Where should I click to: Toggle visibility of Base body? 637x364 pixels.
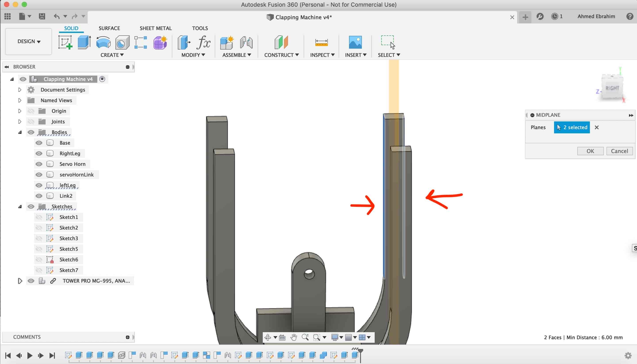tap(39, 143)
